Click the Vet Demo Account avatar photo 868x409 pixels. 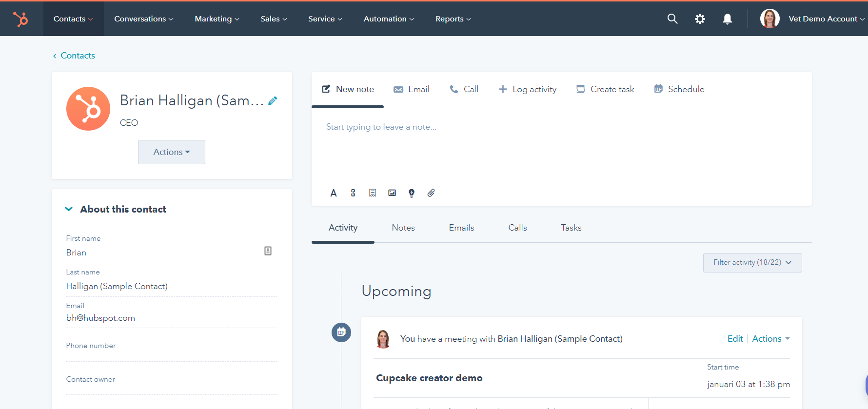point(769,19)
